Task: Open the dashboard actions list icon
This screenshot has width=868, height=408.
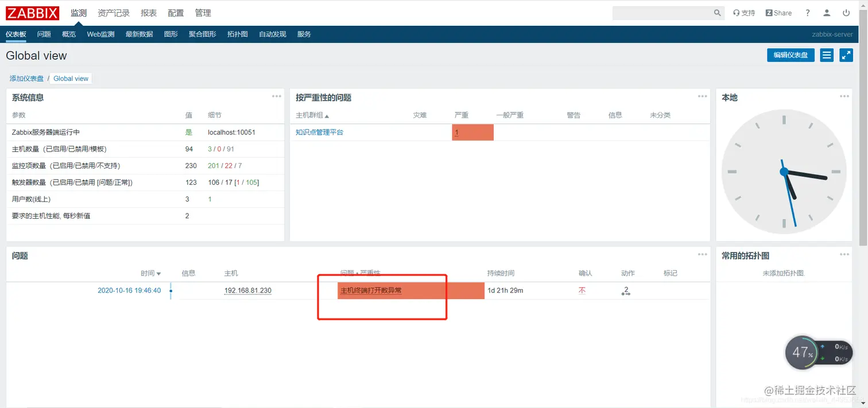Action: (x=827, y=55)
